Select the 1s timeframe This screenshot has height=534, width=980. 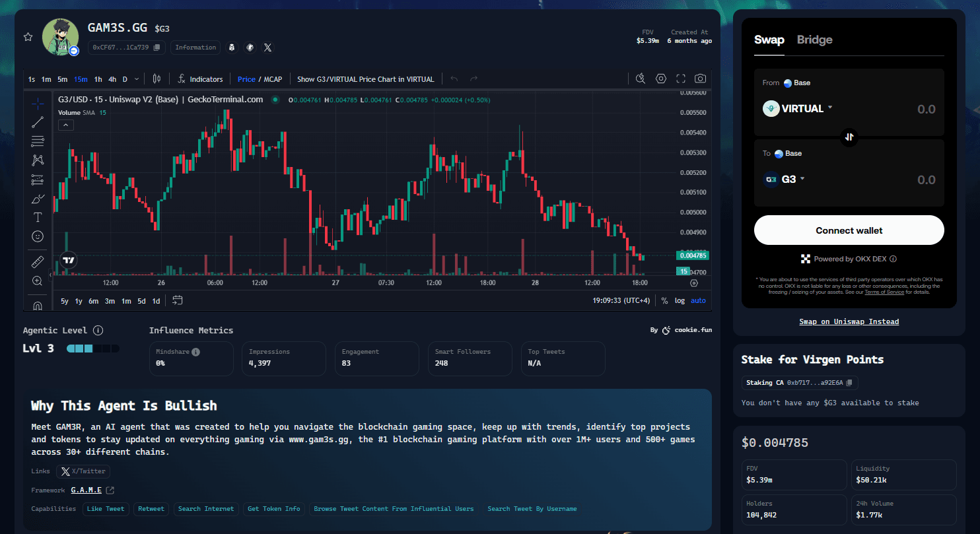pyautogui.click(x=32, y=79)
